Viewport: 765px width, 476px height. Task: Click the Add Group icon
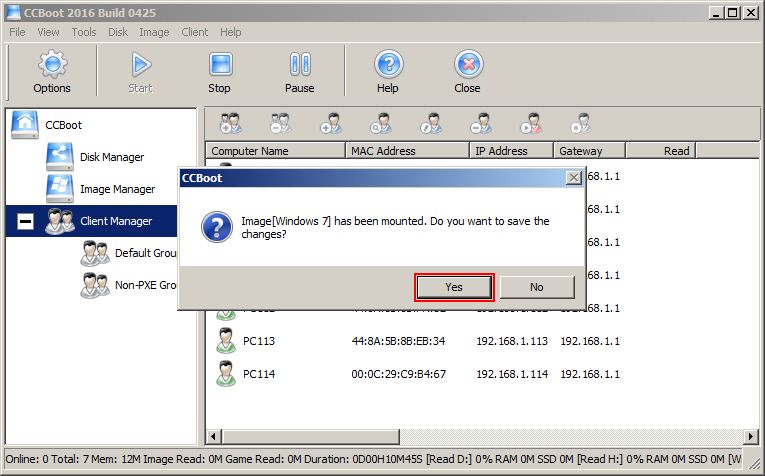230,123
